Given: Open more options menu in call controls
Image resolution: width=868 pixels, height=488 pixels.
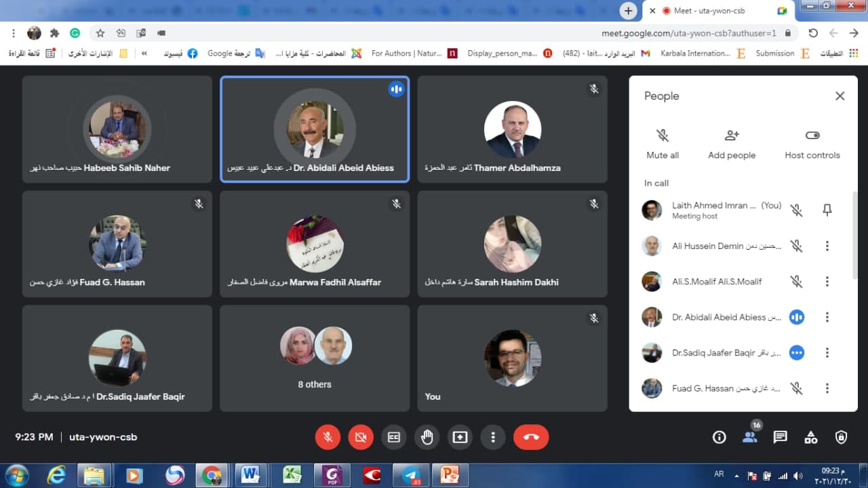Looking at the screenshot, I should tap(493, 437).
